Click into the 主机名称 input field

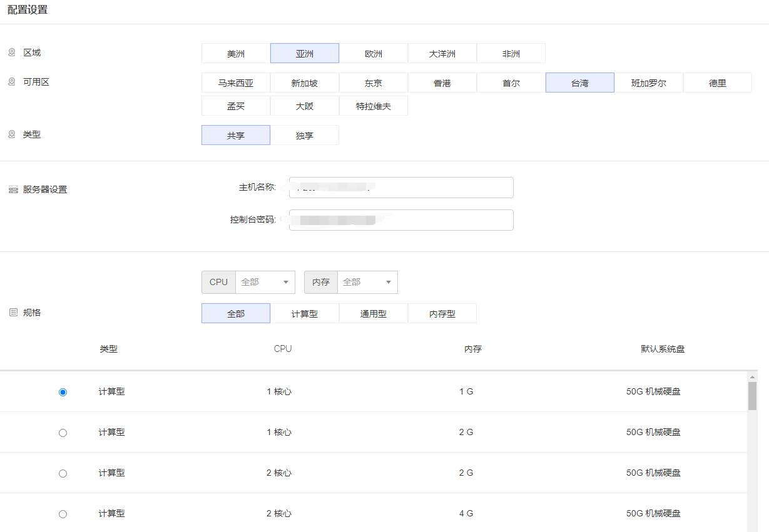click(401, 188)
